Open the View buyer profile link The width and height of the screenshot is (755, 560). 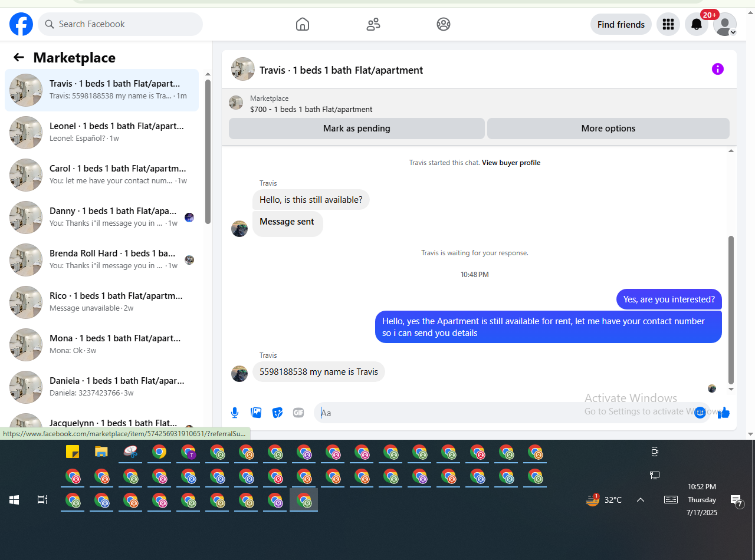coord(511,163)
